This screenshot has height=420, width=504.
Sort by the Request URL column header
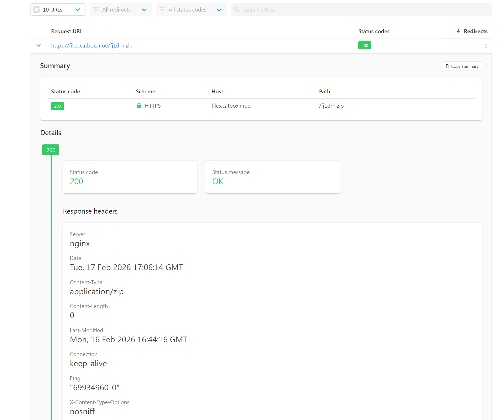coord(67,31)
